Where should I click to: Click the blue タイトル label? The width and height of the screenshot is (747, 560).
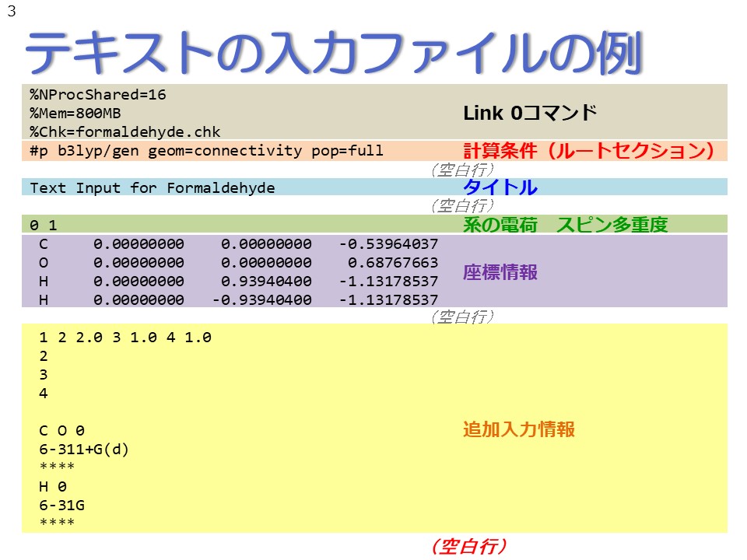(x=500, y=187)
